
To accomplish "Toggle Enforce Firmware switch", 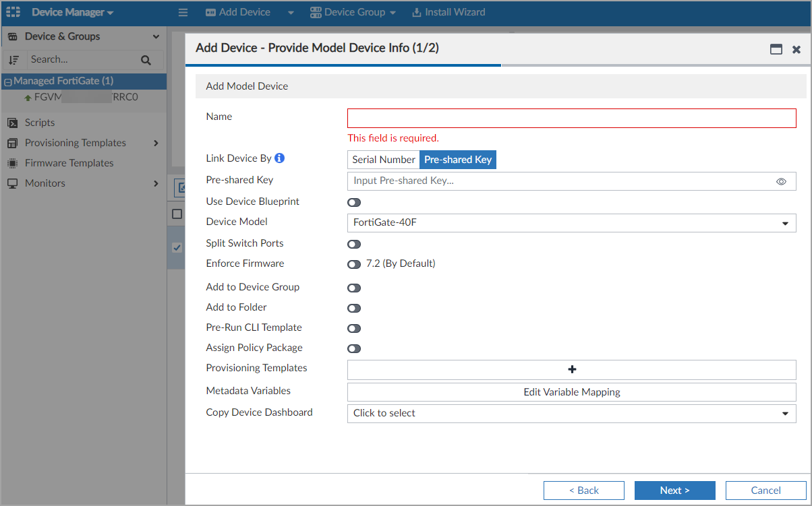I will (354, 264).
